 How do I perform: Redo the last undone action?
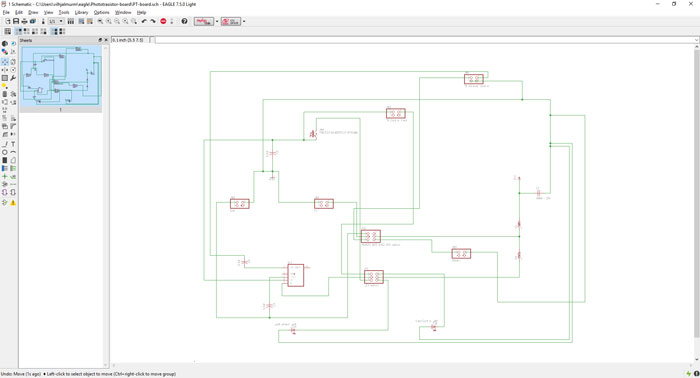pyautogui.click(x=153, y=21)
